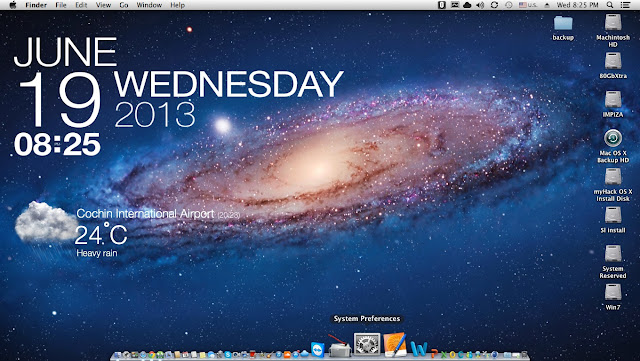Select the 80GbXtra drive icon
Image resolution: width=640 pixels, height=361 pixels.
point(613,61)
